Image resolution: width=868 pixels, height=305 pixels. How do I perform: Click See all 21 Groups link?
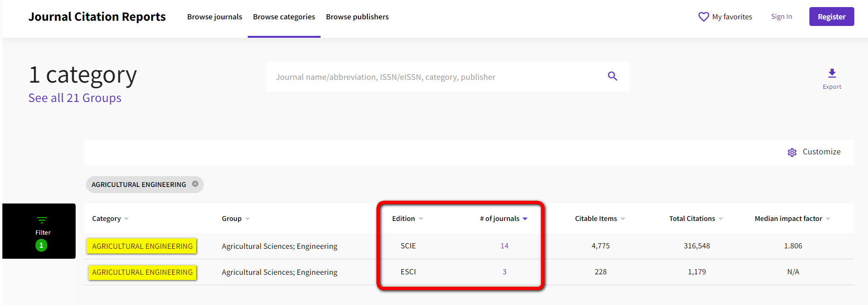(x=75, y=98)
